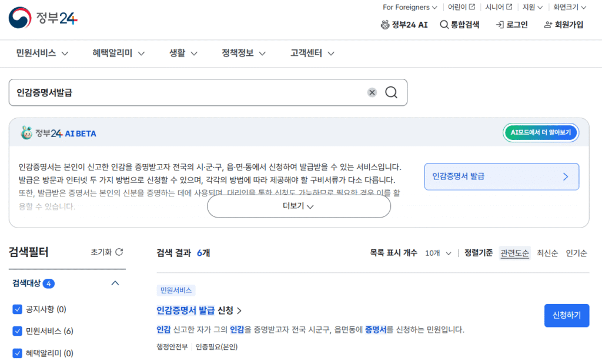Screen dimensions: 602x364
Task: Open the 혜택알리미 menu
Action: coord(118,54)
